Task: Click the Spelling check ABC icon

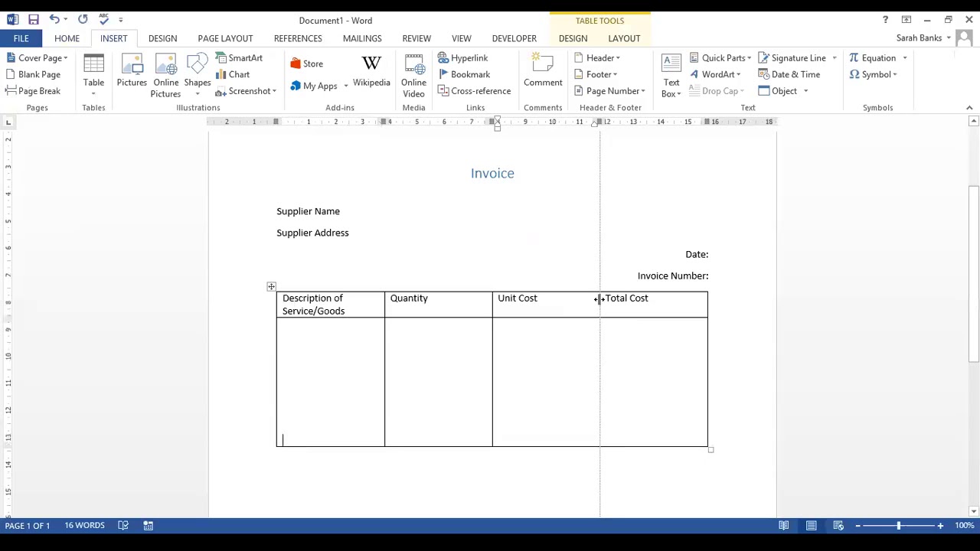Action: pyautogui.click(x=103, y=19)
